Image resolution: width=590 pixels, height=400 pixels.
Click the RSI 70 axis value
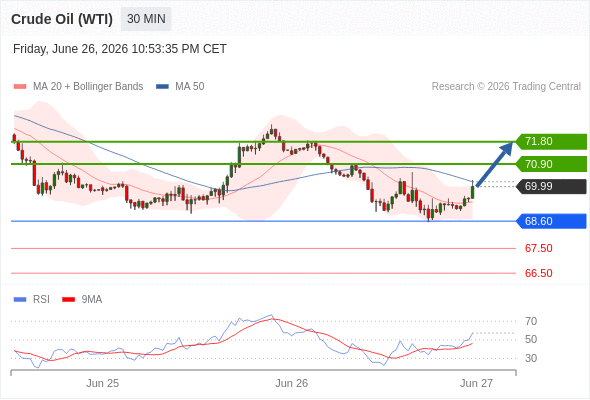point(531,321)
